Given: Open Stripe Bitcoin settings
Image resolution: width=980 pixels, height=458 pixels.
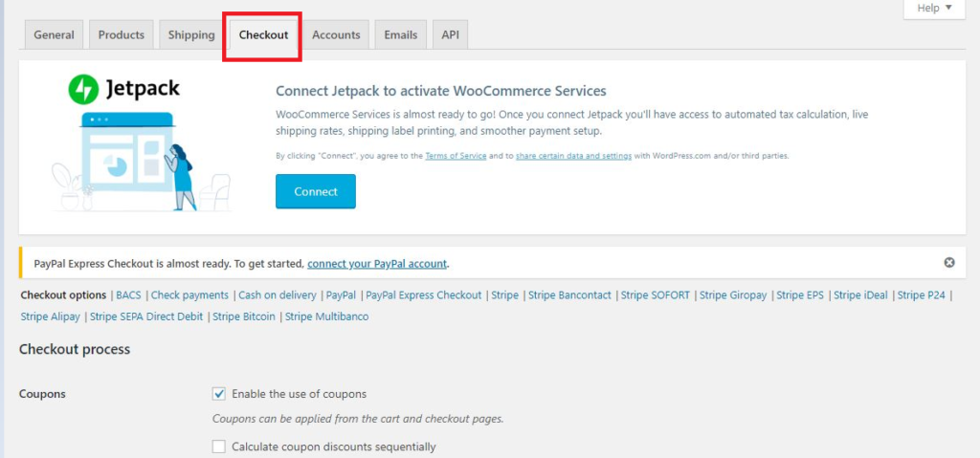Looking at the screenshot, I should coord(244,316).
